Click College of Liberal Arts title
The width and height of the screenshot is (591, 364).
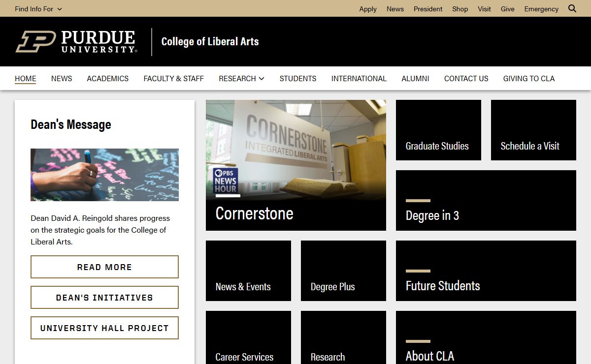click(210, 42)
